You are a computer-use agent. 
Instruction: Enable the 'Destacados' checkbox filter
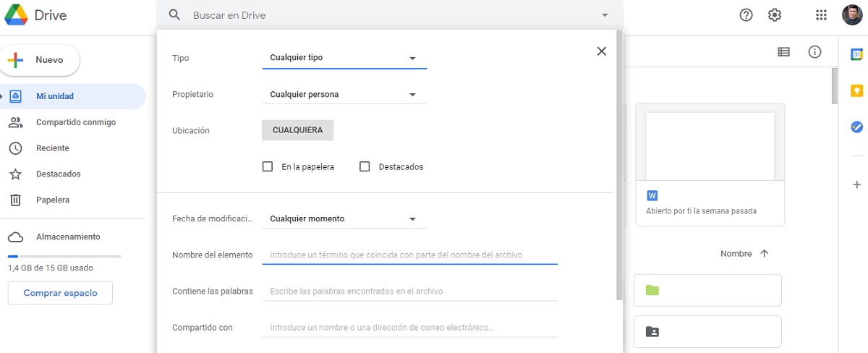click(365, 166)
